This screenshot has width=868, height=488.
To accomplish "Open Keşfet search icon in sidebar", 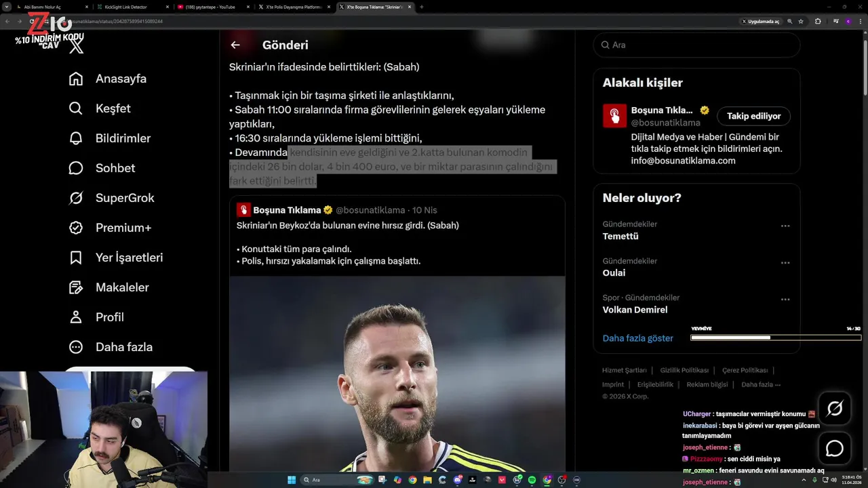I will pos(76,108).
